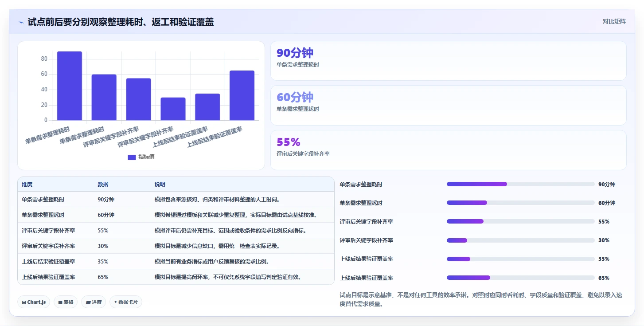Click the 对比矩阵 label in the header
The height and width of the screenshot is (326, 644).
(614, 21)
